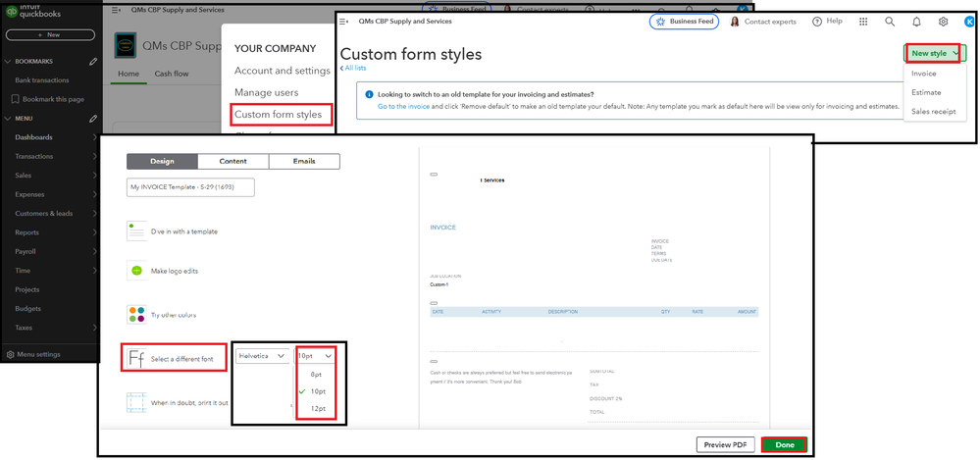Click the Menu settings gear icon
This screenshot has width=980, height=460.
coord(10,354)
